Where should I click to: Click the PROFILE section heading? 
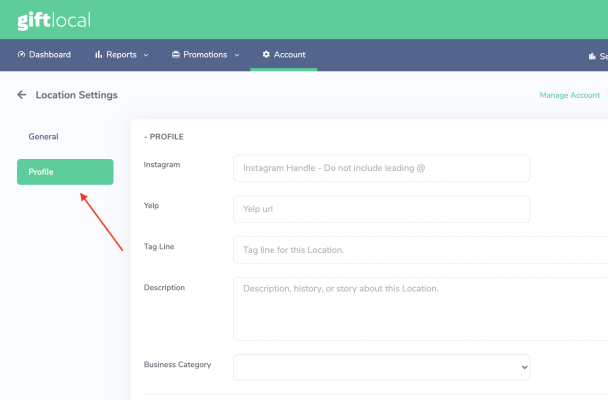click(164, 137)
